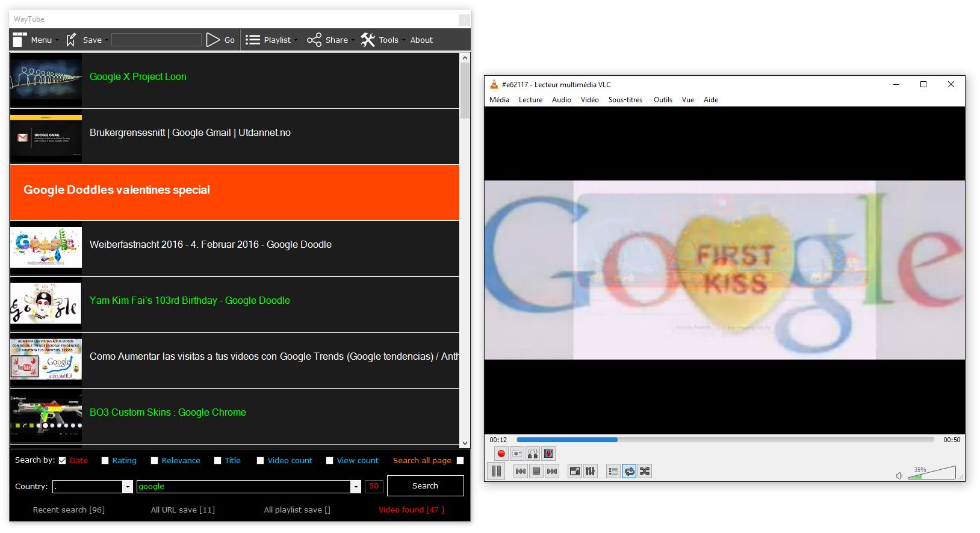This screenshot has width=980, height=533.
Task: Adjust the VLC volume slider
Action: tap(931, 473)
